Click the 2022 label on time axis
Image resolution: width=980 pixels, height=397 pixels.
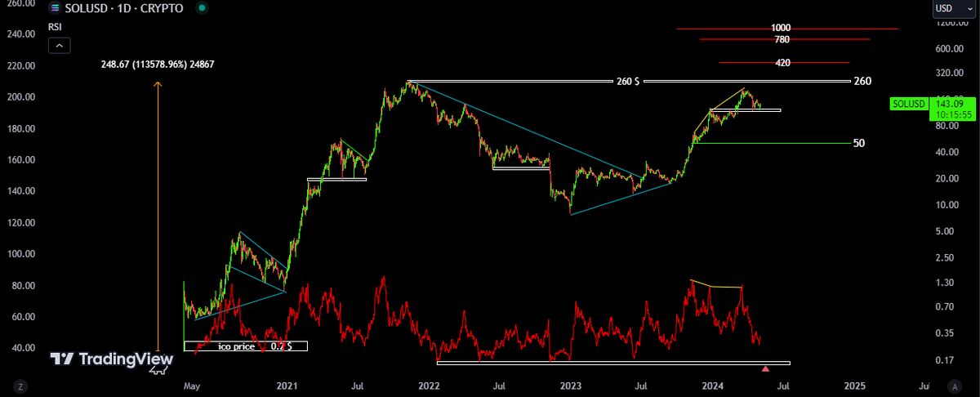[430, 385]
